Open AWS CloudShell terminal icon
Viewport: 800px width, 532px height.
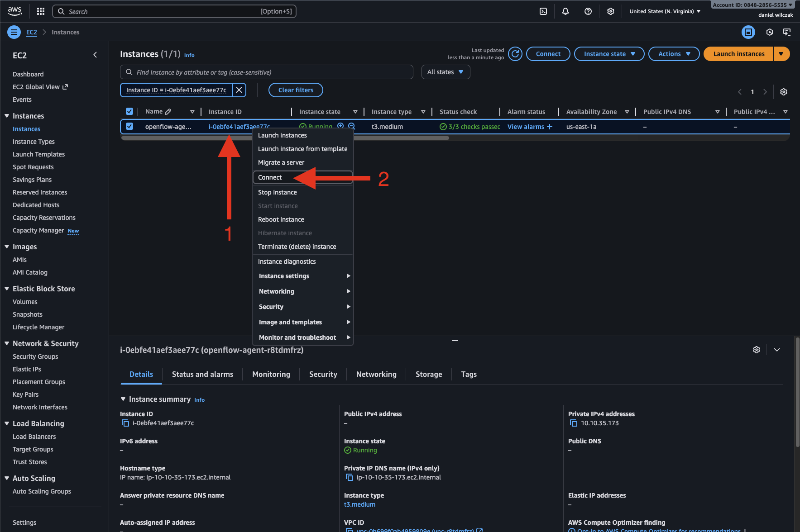point(543,11)
